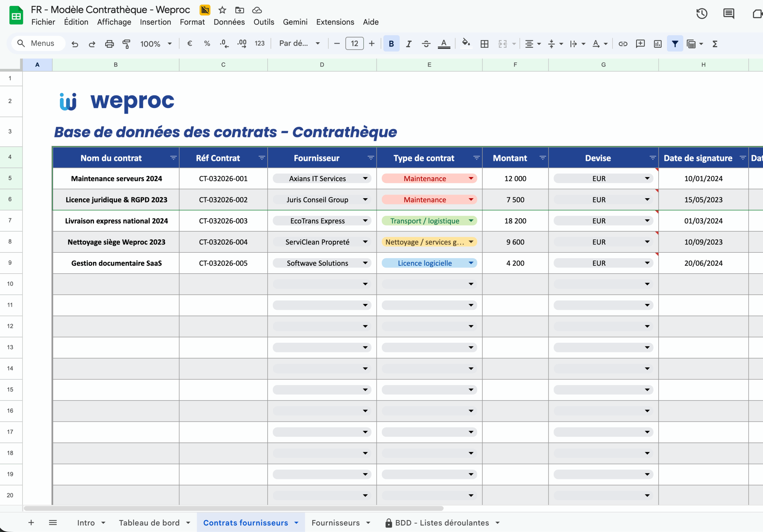
Task: Show all comments panel
Action: point(729,14)
